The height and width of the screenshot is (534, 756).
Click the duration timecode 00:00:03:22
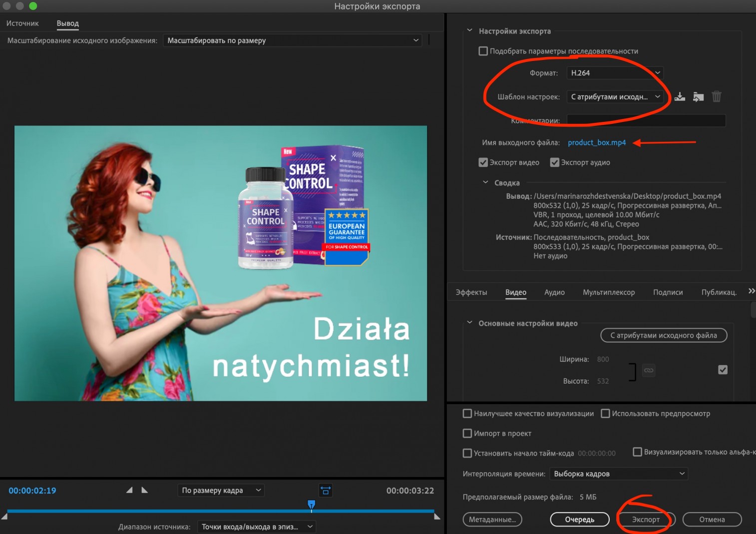pos(410,491)
